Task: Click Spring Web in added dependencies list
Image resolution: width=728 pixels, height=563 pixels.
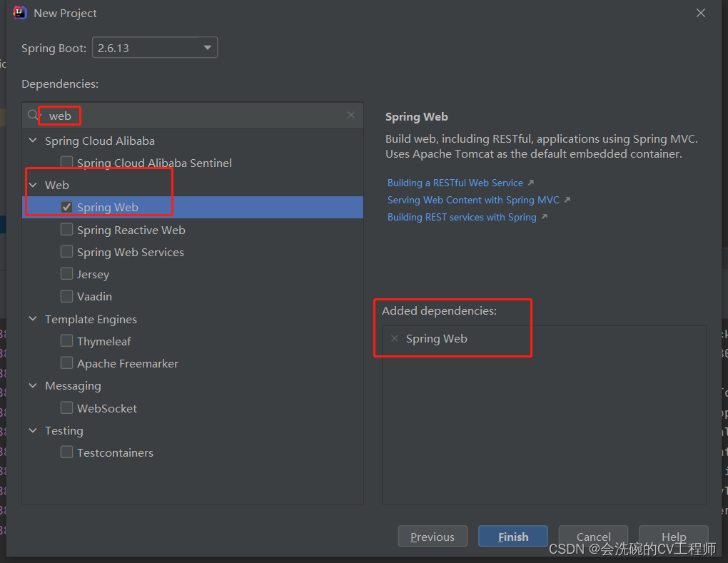Action: pos(436,339)
